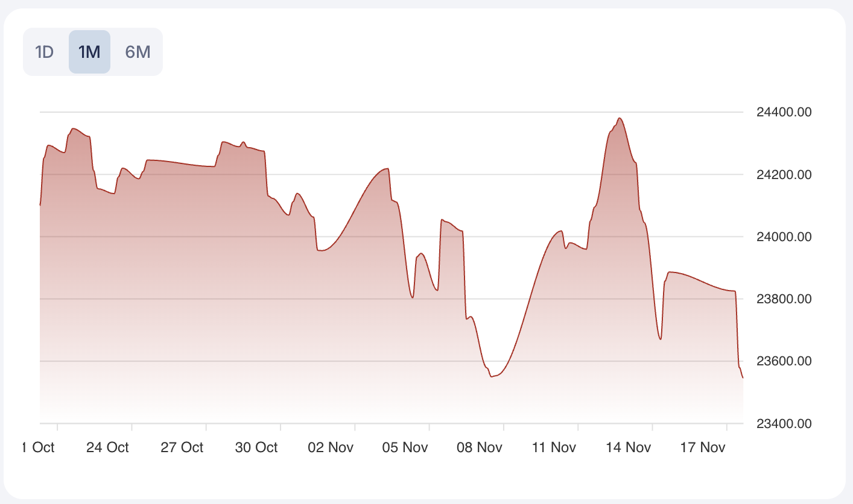Select the 30 Oct axis label
Viewport: 853px width, 504px height.
coord(257,447)
